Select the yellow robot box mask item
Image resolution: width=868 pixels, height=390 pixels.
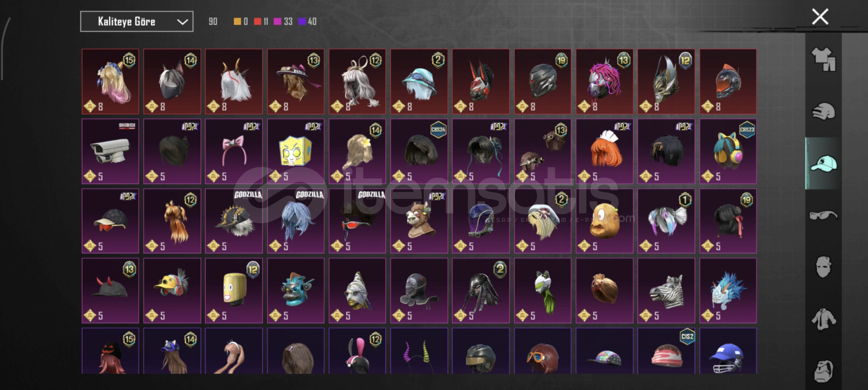[295, 151]
